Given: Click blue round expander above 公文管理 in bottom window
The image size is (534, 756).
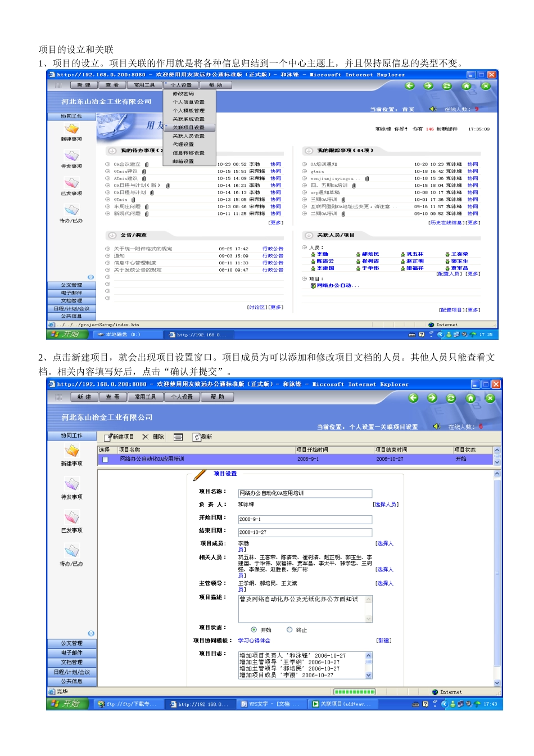Looking at the screenshot, I should (91, 633).
